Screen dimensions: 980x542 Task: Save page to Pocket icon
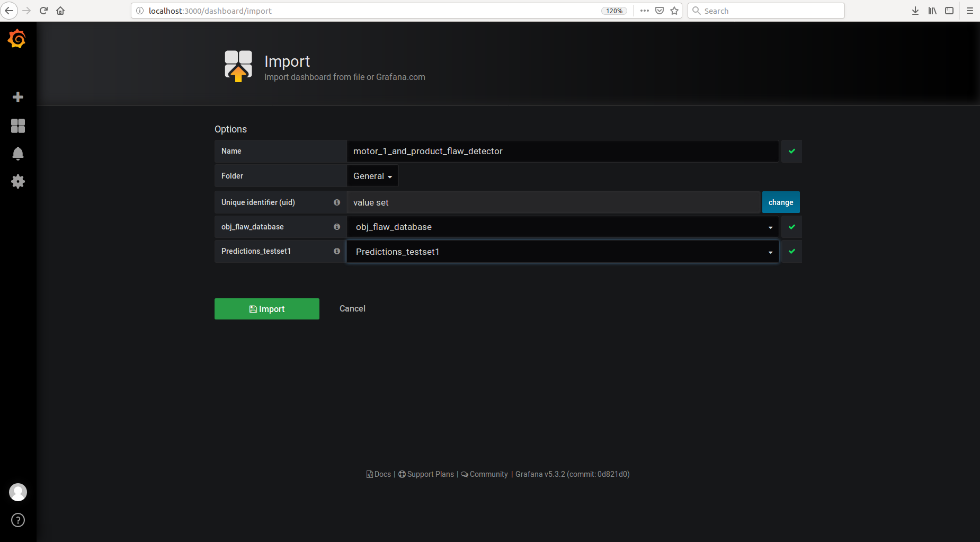click(660, 11)
